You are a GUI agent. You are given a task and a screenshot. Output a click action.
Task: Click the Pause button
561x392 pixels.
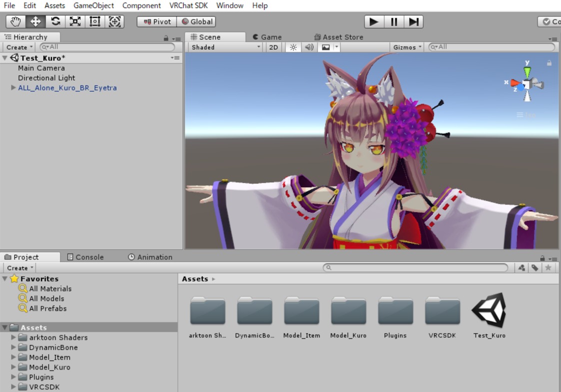tap(394, 21)
